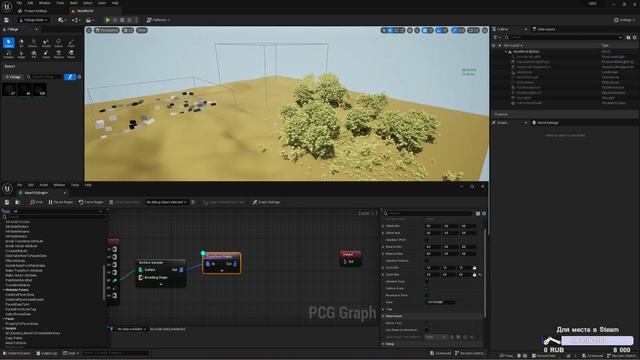Screen dimensions: 640x360
Task: Activate the foliage Paint tool
Action: [71, 42]
